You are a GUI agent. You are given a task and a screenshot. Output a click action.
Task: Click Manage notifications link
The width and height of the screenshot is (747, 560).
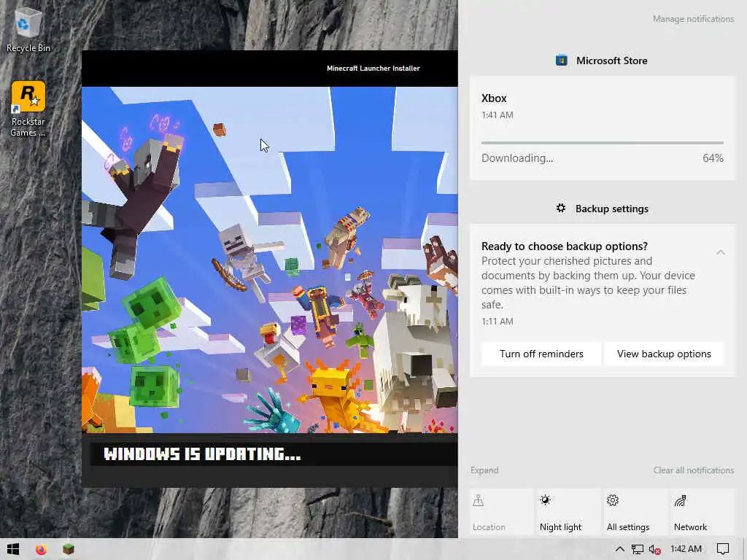(x=693, y=19)
